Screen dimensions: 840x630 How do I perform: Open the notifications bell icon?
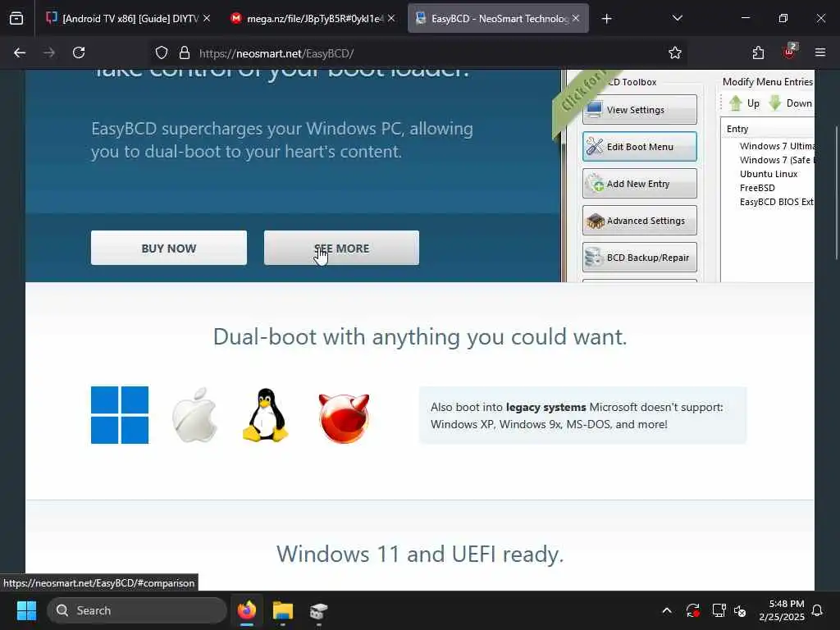(x=818, y=610)
